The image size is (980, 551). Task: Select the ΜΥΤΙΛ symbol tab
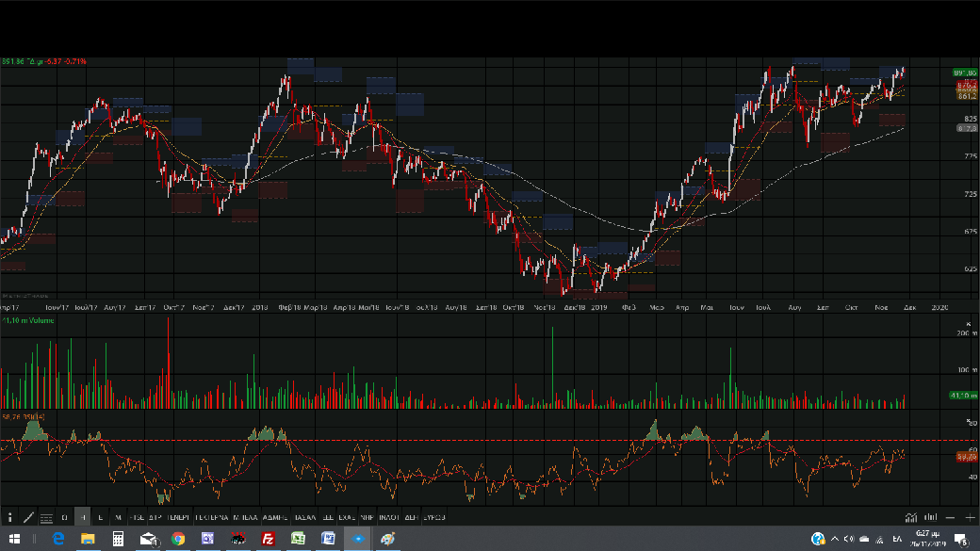tap(245, 517)
